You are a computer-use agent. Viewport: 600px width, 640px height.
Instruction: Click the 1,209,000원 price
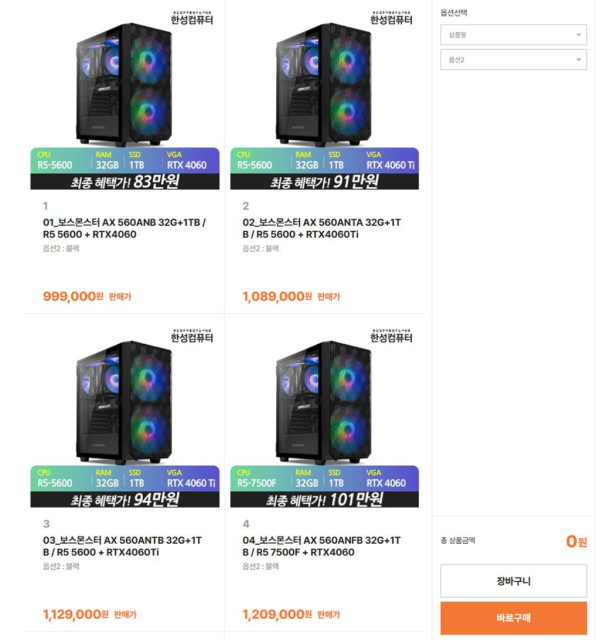[x=277, y=614]
